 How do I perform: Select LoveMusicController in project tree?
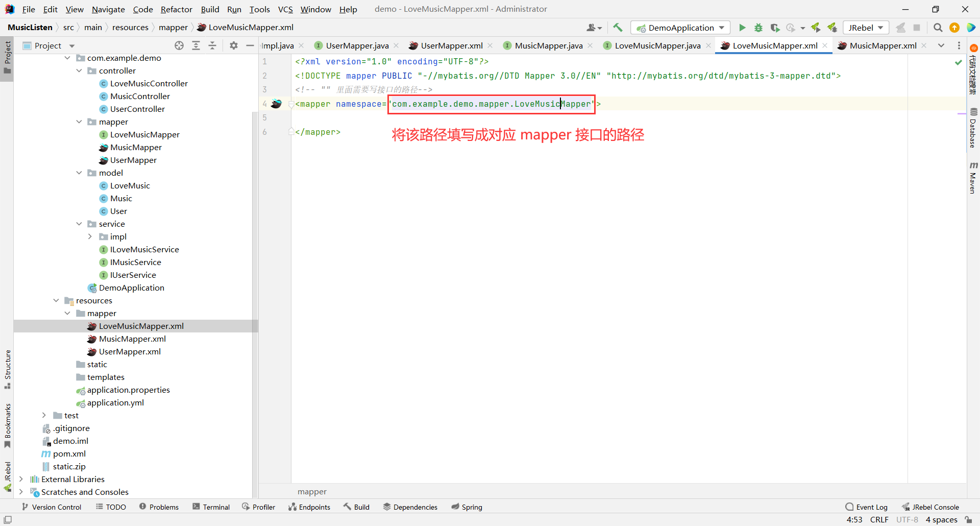pos(149,83)
